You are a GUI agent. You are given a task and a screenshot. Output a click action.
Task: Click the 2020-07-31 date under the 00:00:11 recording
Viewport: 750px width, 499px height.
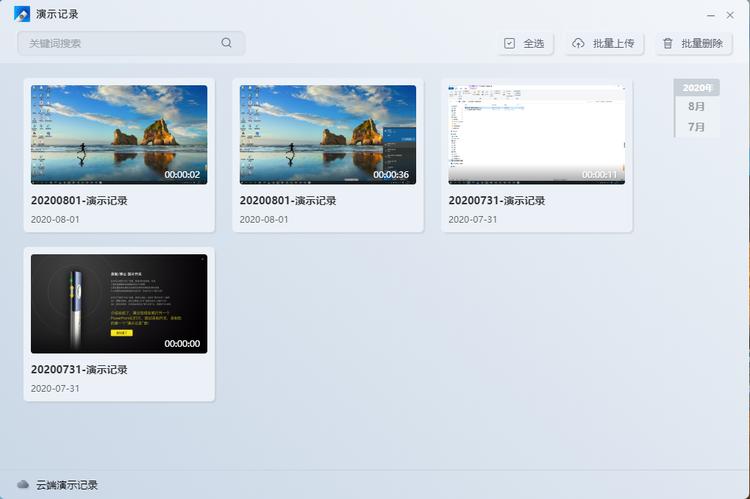pyautogui.click(x=473, y=219)
